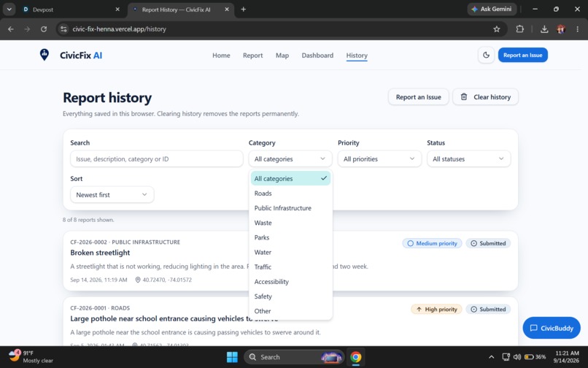The height and width of the screenshot is (368, 588).
Task: Open the browser extensions puzzle icon
Action: (519, 29)
